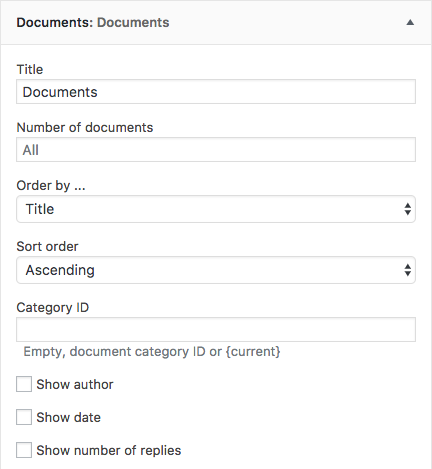Collapse the Documents widget with triangle icon
Screen dimensions: 432x469
click(410, 22)
